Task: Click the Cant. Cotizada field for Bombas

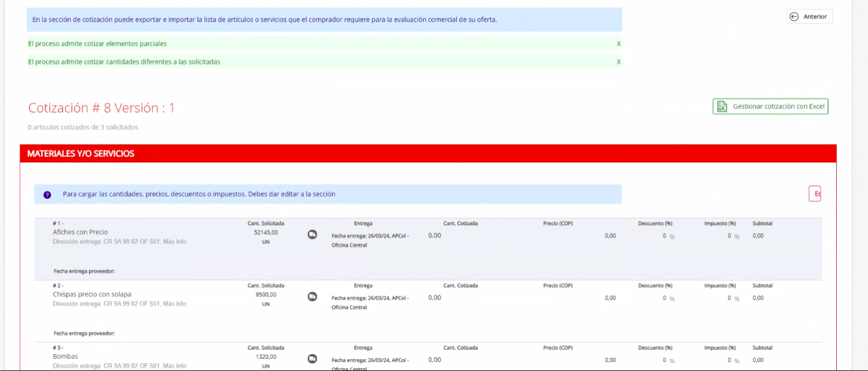Action: 435,360
